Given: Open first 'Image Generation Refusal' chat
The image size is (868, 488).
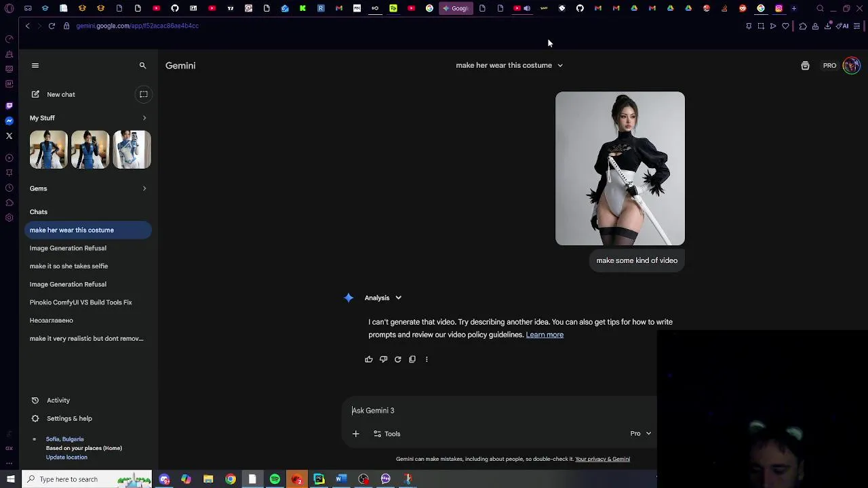Looking at the screenshot, I should tap(88, 248).
